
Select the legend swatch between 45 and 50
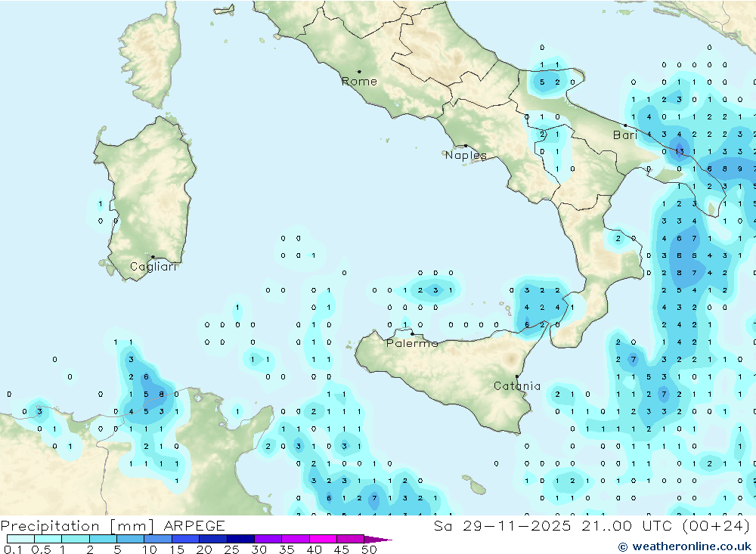350,539
